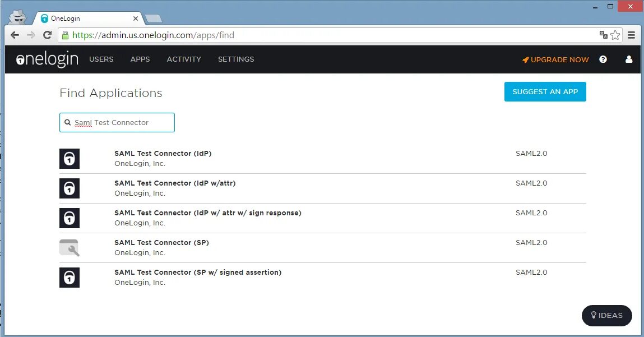
Task: Click the Find Applications heading
Action: click(111, 93)
